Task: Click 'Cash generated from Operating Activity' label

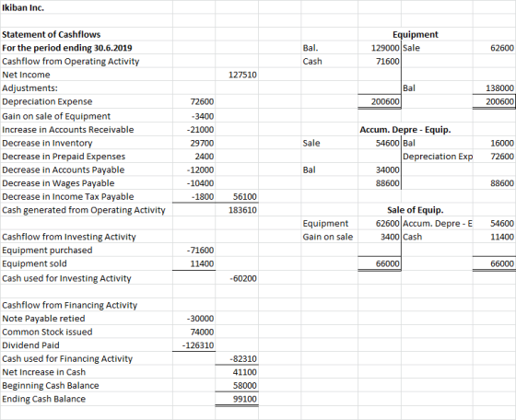Action: [x=84, y=210]
